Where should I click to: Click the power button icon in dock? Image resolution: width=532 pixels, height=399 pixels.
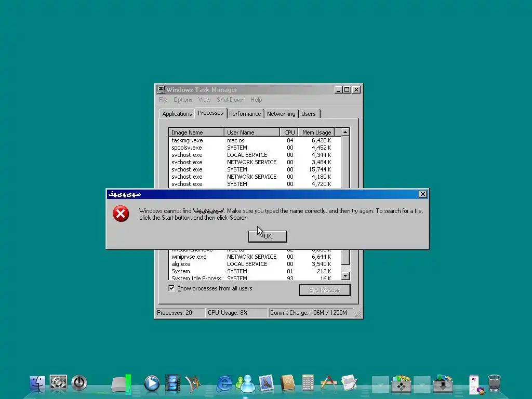pyautogui.click(x=79, y=383)
